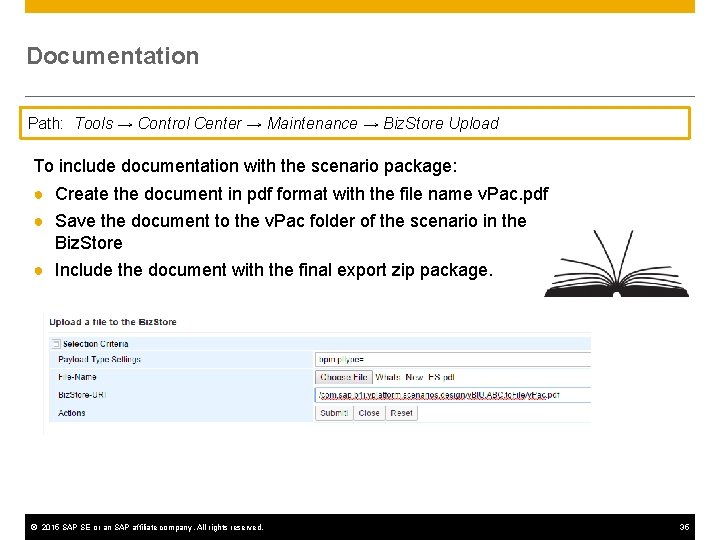The image size is (720, 540).
Task: Click the Submit button
Action: click(x=334, y=413)
